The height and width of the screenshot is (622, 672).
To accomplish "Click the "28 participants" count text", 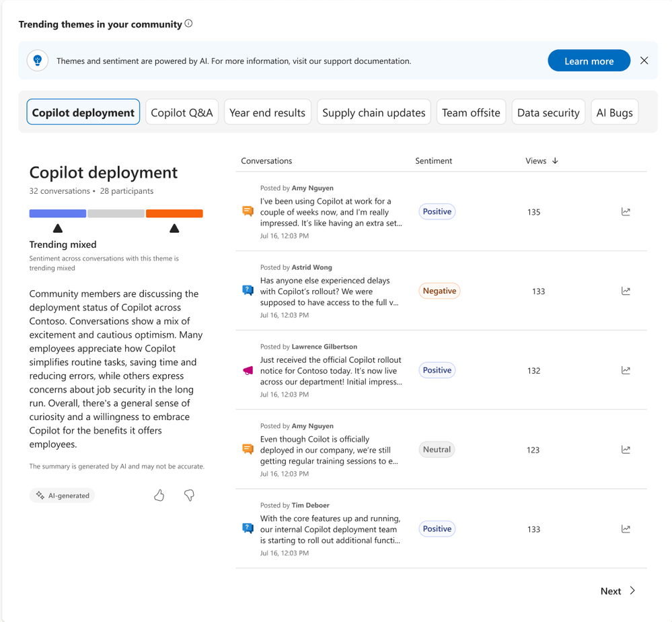I will coord(126,191).
